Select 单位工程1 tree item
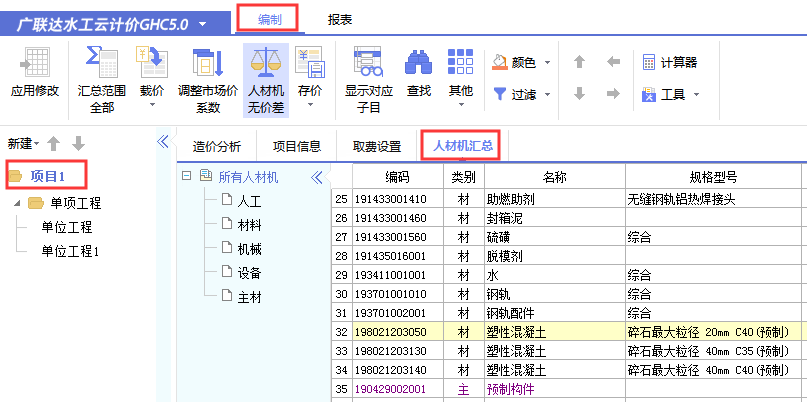The image size is (807, 402). click(x=70, y=251)
